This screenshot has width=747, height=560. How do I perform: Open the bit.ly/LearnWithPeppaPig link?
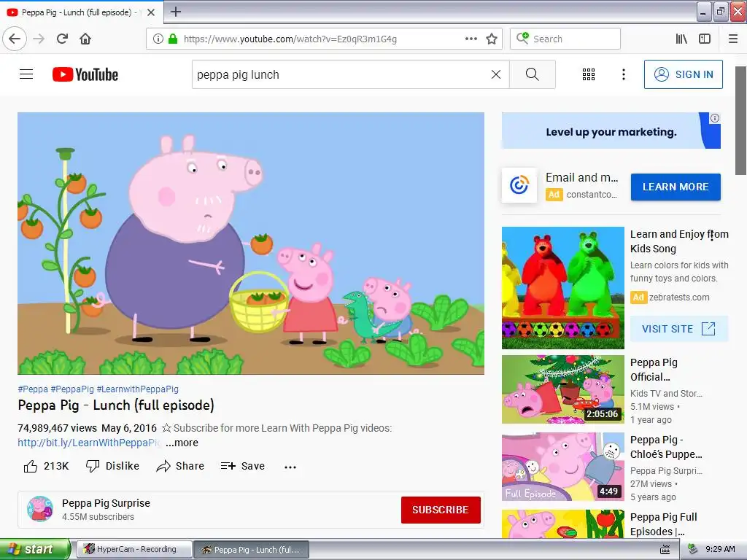click(x=89, y=443)
